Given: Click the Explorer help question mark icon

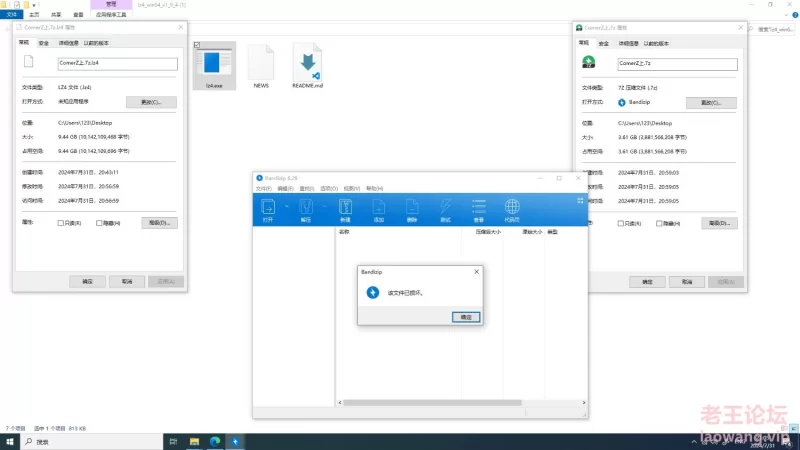Looking at the screenshot, I should coord(795,15).
